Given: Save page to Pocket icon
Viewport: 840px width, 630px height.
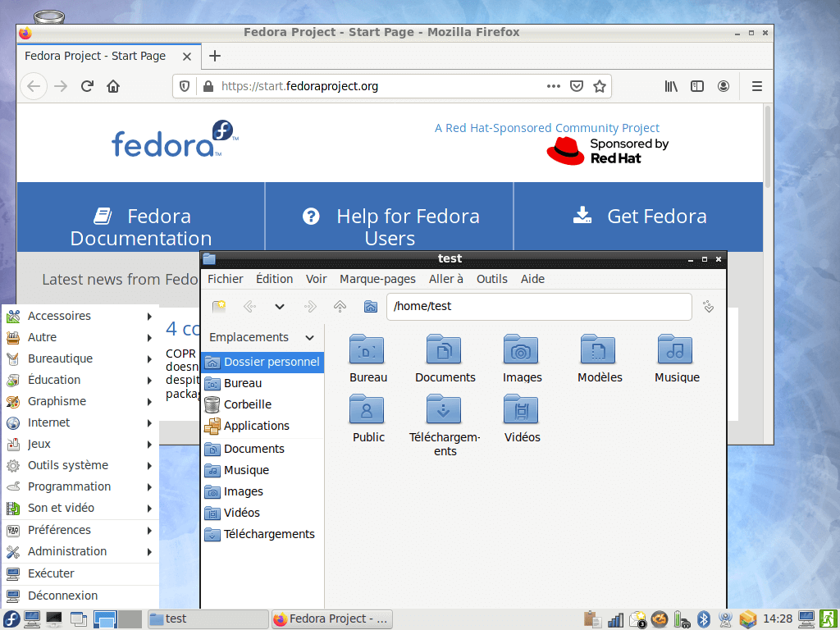Looking at the screenshot, I should pyautogui.click(x=577, y=86).
